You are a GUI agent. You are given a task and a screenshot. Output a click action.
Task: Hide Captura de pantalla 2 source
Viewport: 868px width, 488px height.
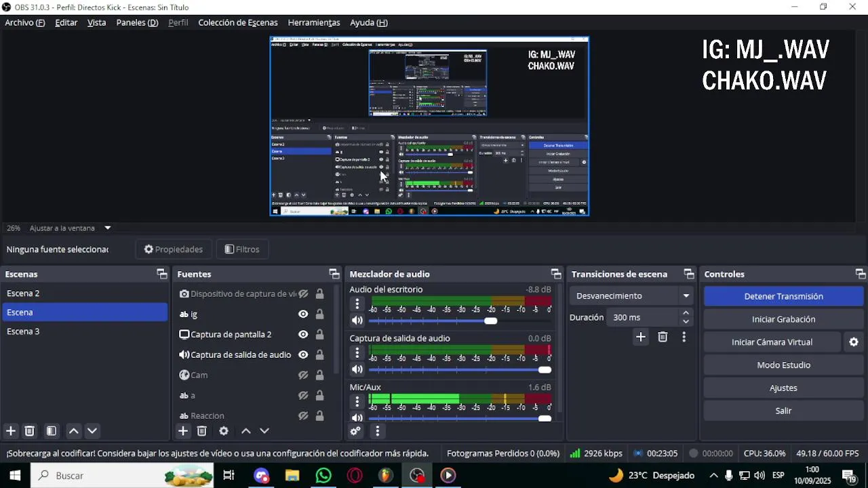303,335
